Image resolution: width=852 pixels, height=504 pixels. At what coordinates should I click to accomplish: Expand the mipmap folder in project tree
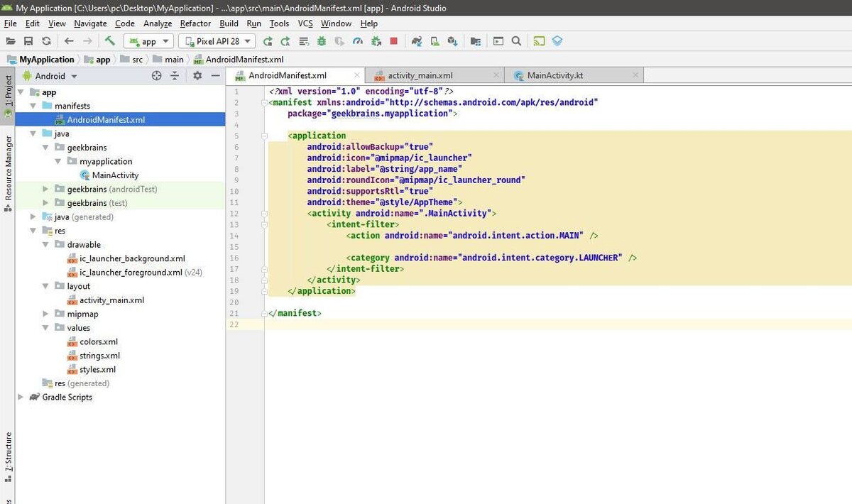[46, 314]
